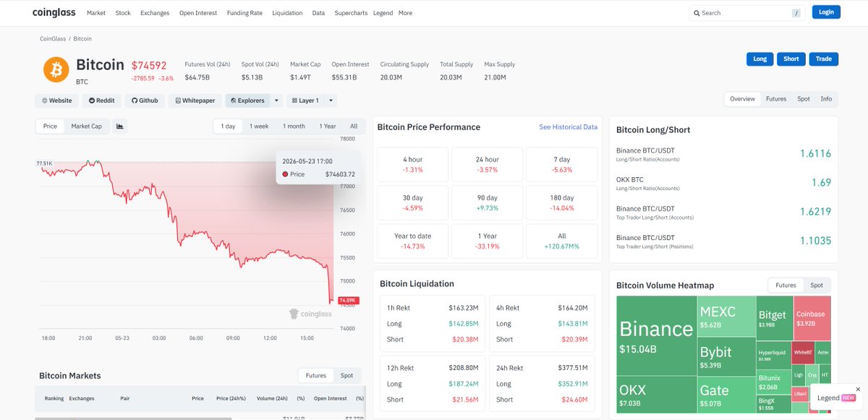Viewport: 868px width, 420px height.
Task: Click the 90 day performance card
Action: [x=487, y=202]
